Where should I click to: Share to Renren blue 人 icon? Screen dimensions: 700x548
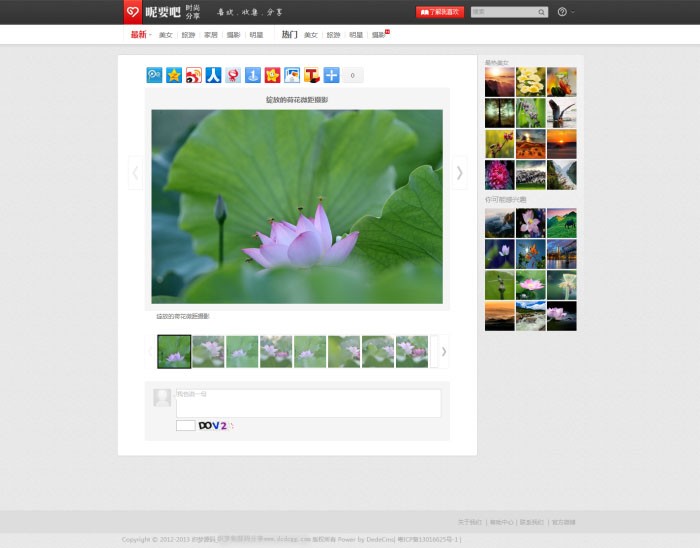click(x=213, y=75)
